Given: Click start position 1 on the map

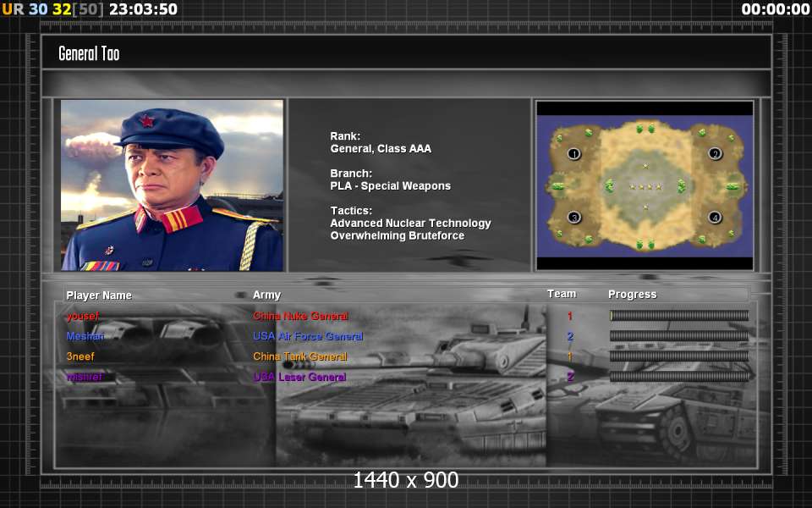Looking at the screenshot, I should 574,154.
